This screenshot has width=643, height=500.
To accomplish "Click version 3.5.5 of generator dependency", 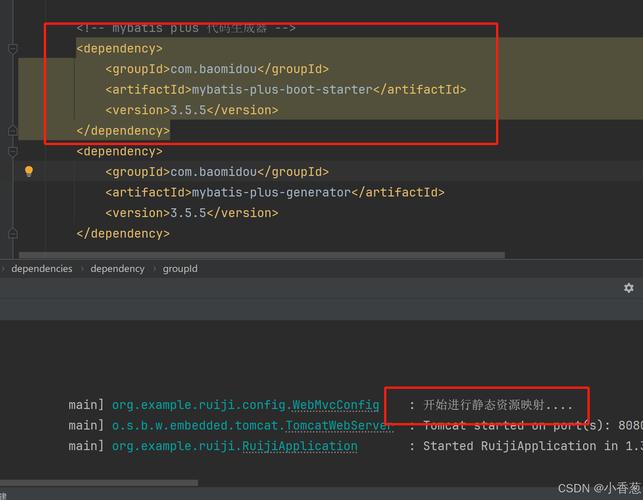I will (x=188, y=213).
